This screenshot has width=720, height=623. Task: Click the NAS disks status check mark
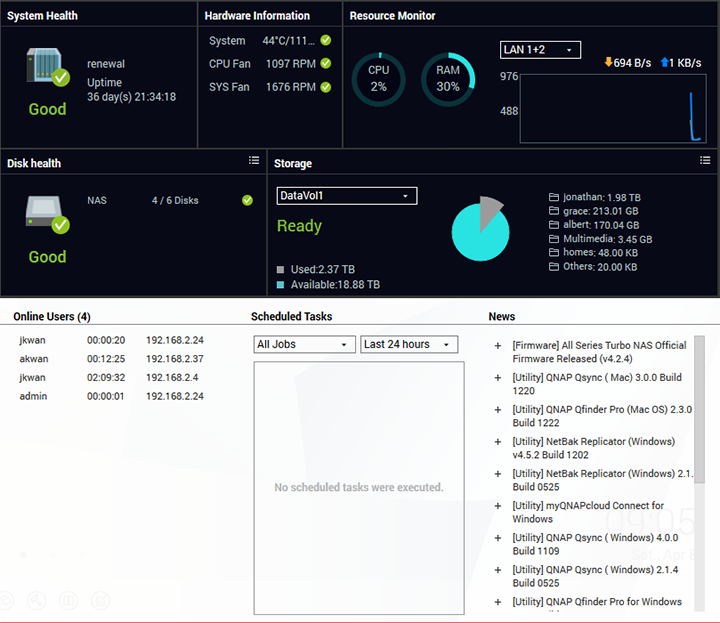pyautogui.click(x=247, y=200)
